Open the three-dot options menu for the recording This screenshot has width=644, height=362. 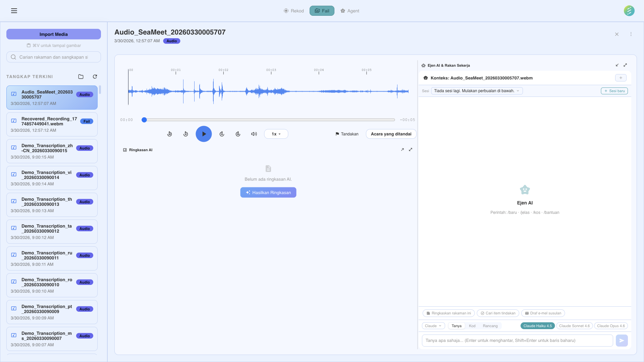pos(631,34)
